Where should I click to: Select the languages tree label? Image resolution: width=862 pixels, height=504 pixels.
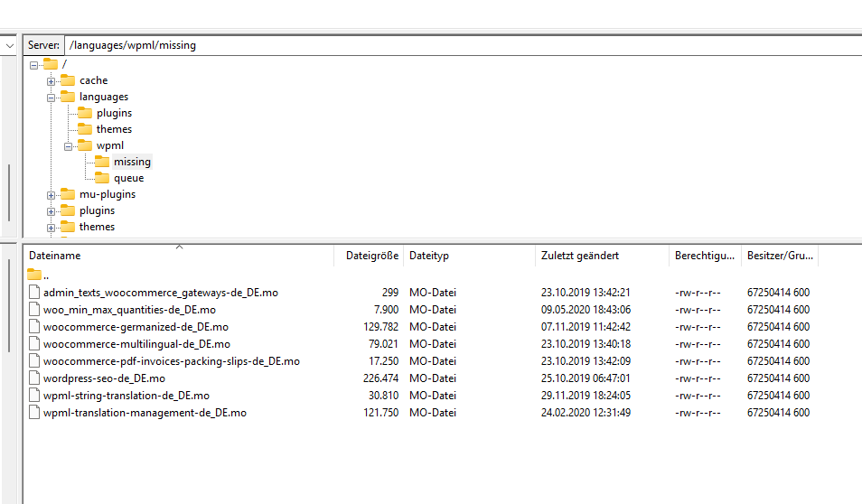pyautogui.click(x=104, y=97)
